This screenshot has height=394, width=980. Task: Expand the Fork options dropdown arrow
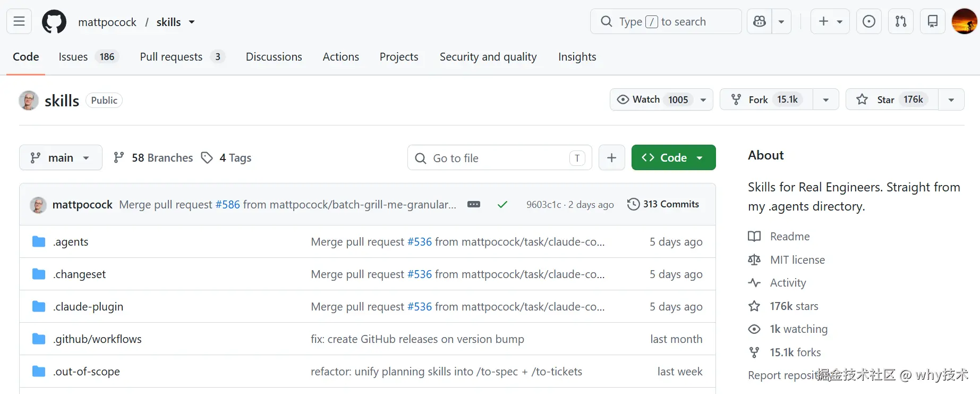[826, 99]
